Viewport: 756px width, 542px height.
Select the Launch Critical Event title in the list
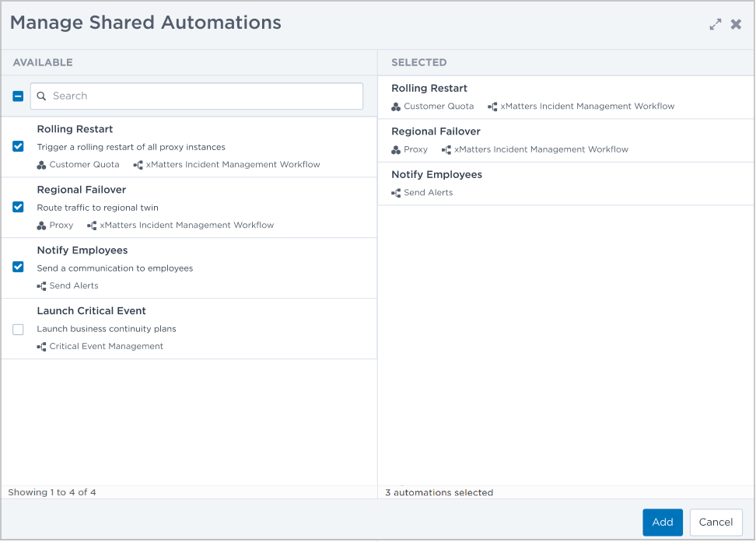click(91, 311)
